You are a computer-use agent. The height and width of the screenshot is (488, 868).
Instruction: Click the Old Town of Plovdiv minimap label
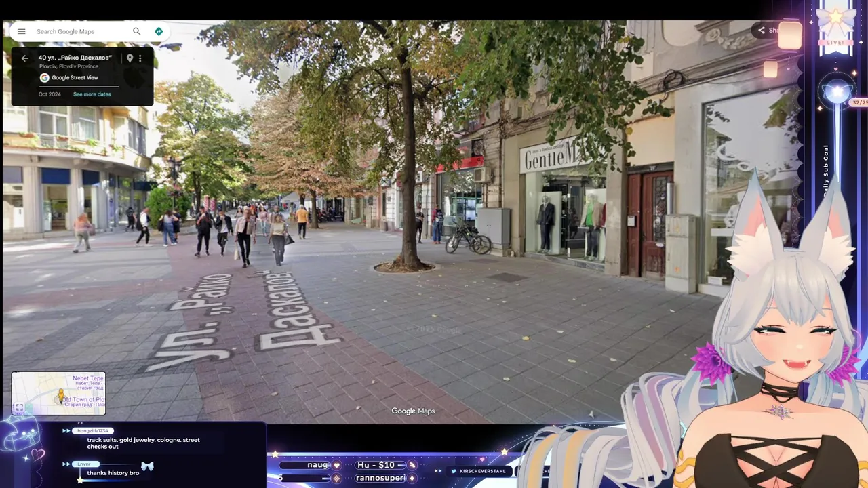click(x=85, y=400)
